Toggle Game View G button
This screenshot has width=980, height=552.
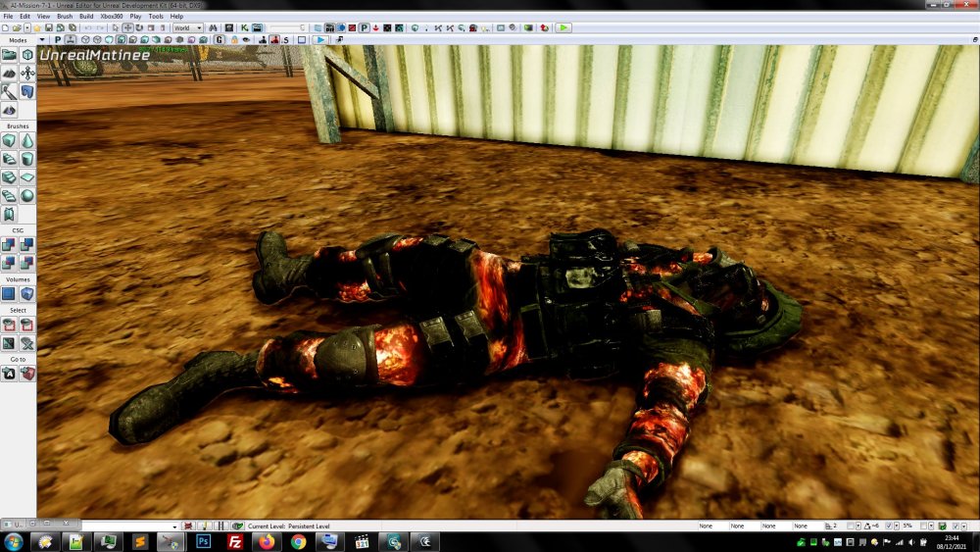coord(220,40)
